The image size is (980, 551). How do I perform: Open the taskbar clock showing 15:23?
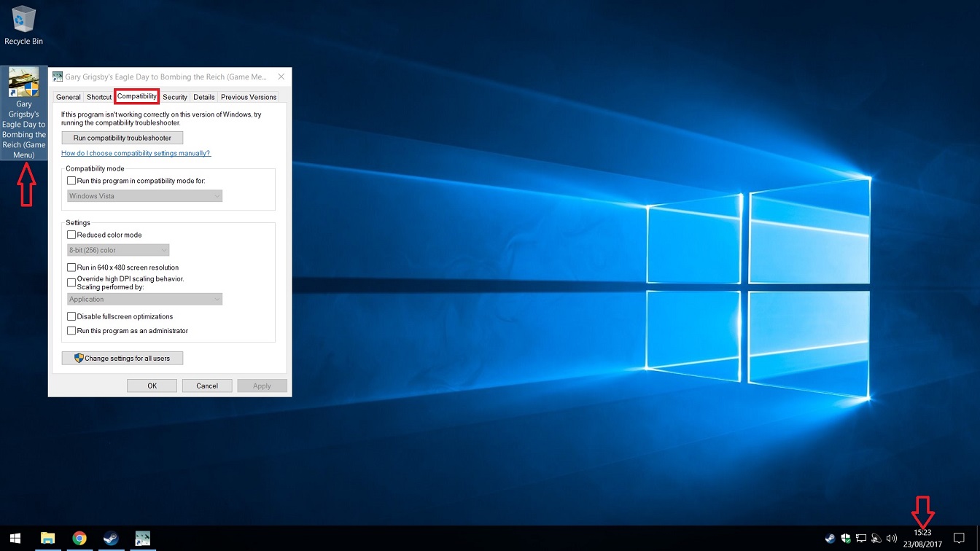[923, 539]
